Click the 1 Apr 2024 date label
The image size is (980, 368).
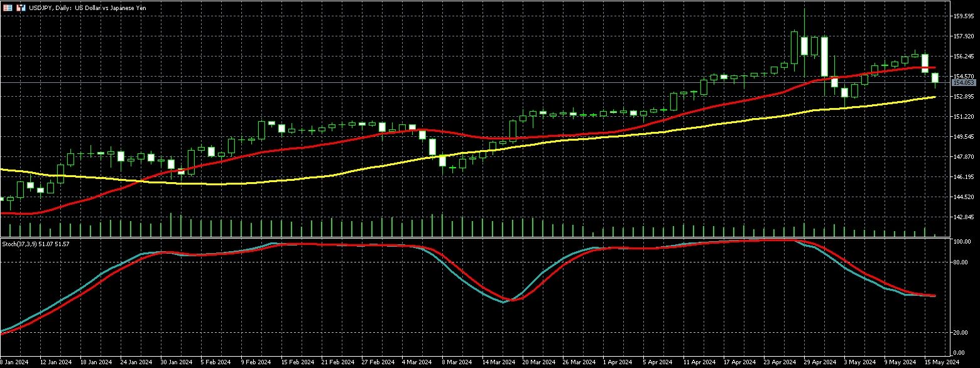click(618, 362)
